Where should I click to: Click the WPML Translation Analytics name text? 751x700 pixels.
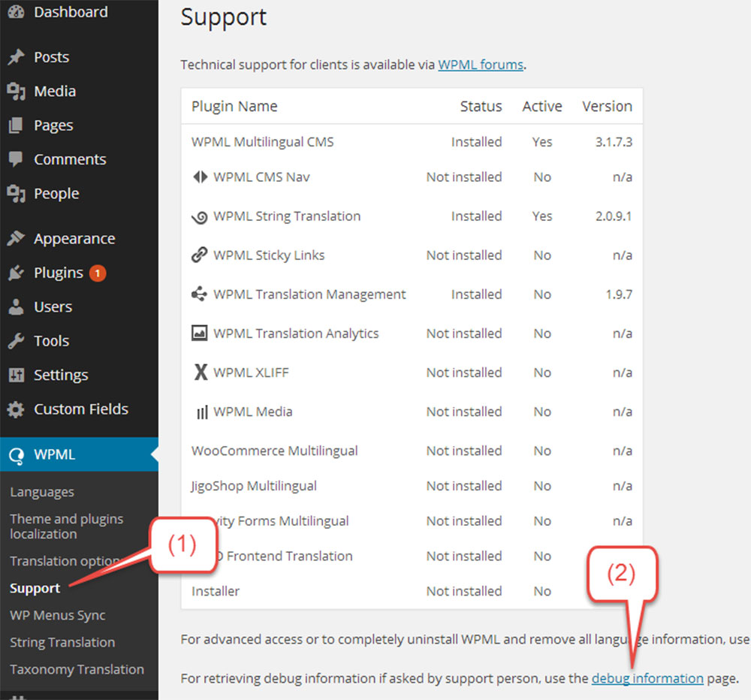[x=296, y=333]
